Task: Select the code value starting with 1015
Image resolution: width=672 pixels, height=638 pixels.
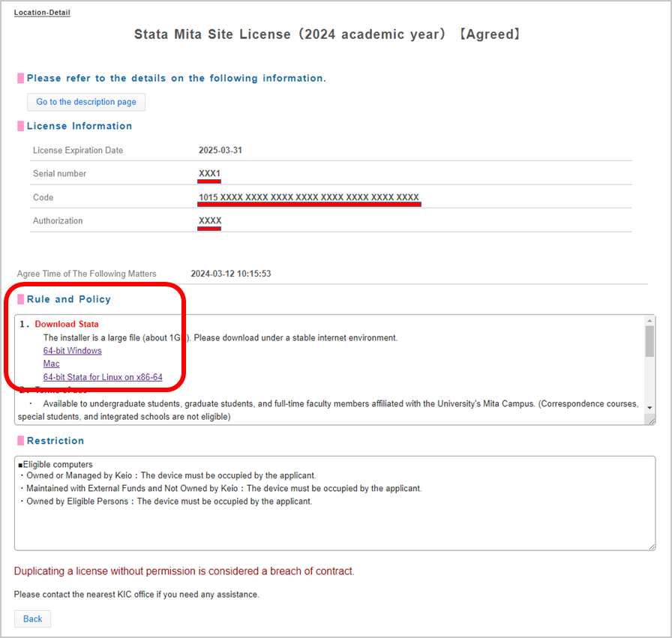Action: (x=308, y=197)
